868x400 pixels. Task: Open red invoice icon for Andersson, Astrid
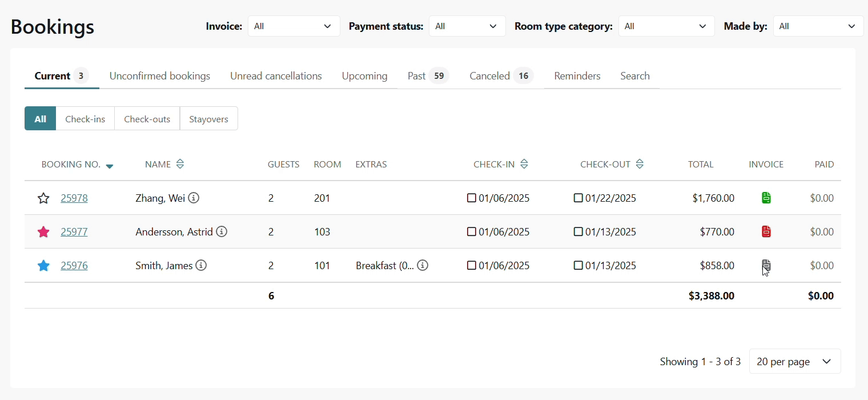pyautogui.click(x=766, y=232)
